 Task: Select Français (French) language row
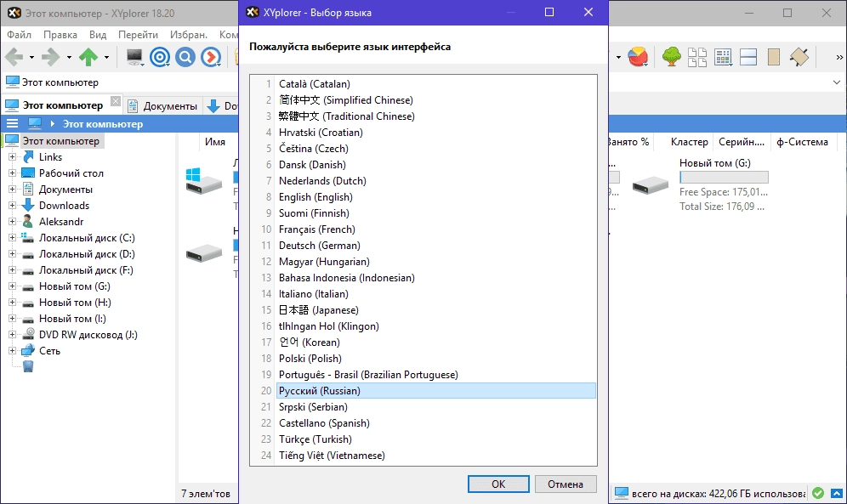(x=436, y=229)
